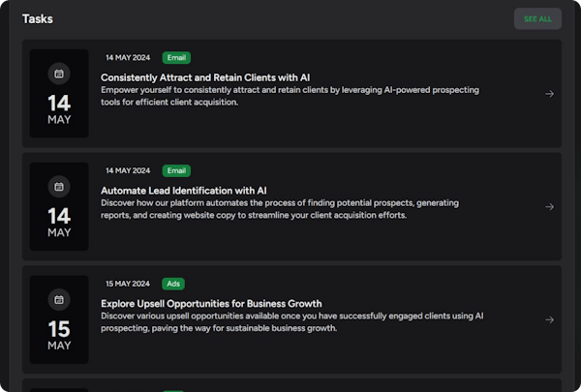Click the 14 MAY date tile of first task
The image size is (581, 392).
(59, 94)
